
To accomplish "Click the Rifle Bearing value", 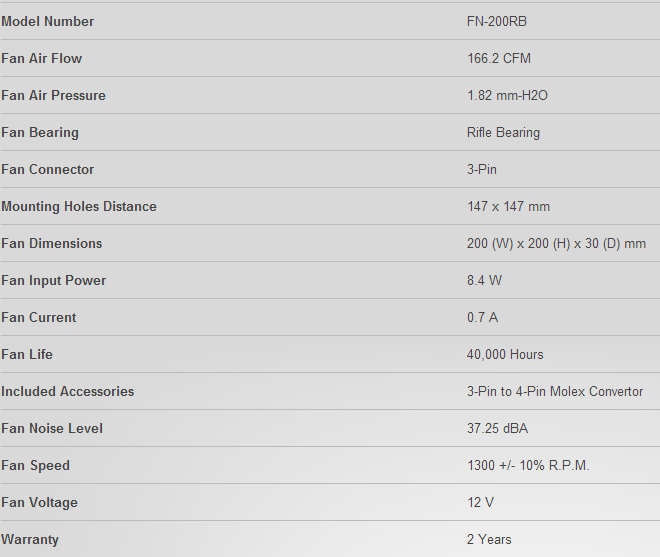I will click(x=503, y=133).
